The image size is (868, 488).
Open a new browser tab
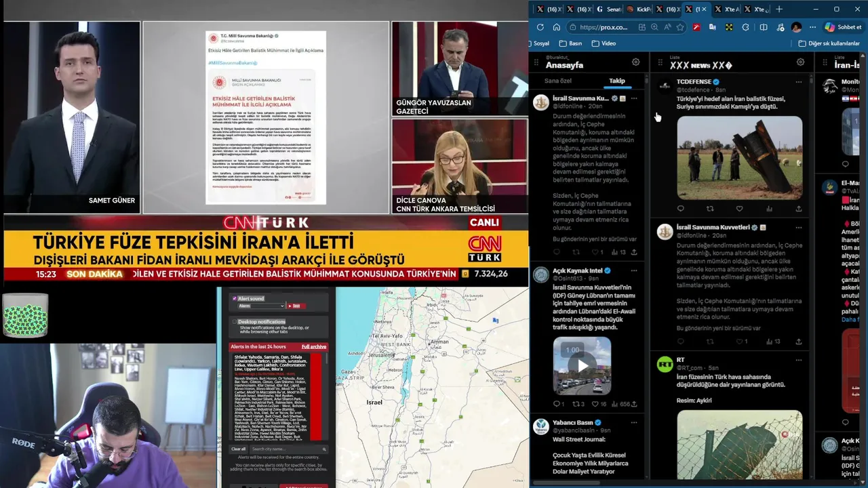[779, 9]
